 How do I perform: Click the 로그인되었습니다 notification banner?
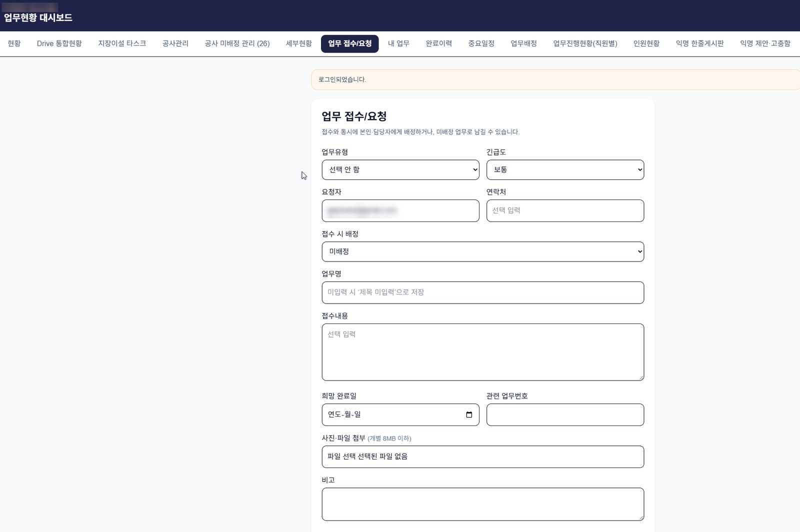[x=555, y=79]
